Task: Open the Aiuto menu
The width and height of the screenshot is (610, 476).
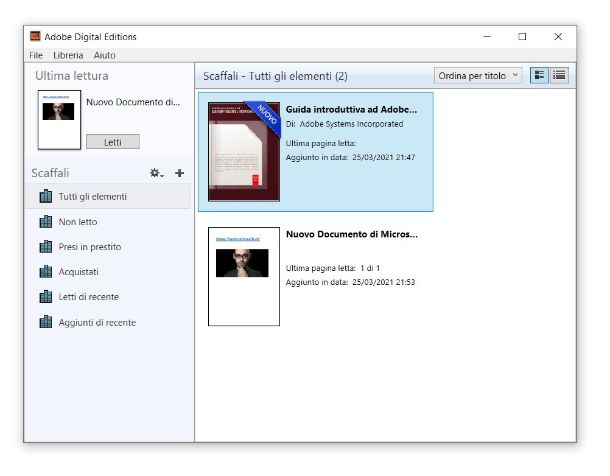Action: coord(104,55)
